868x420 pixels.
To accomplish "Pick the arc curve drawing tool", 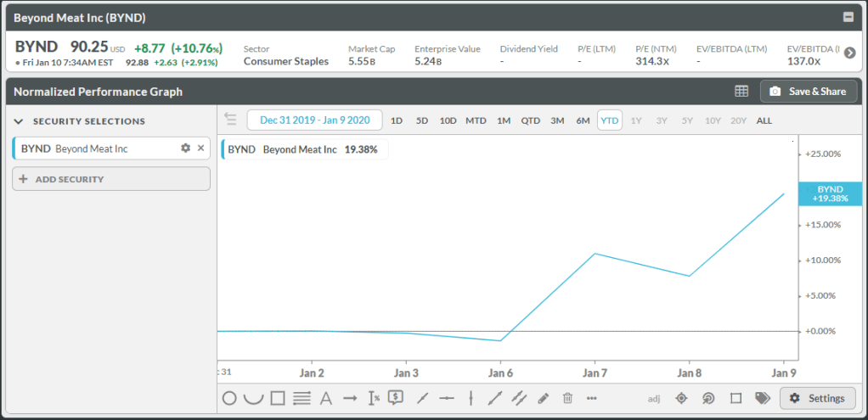I will (x=253, y=398).
